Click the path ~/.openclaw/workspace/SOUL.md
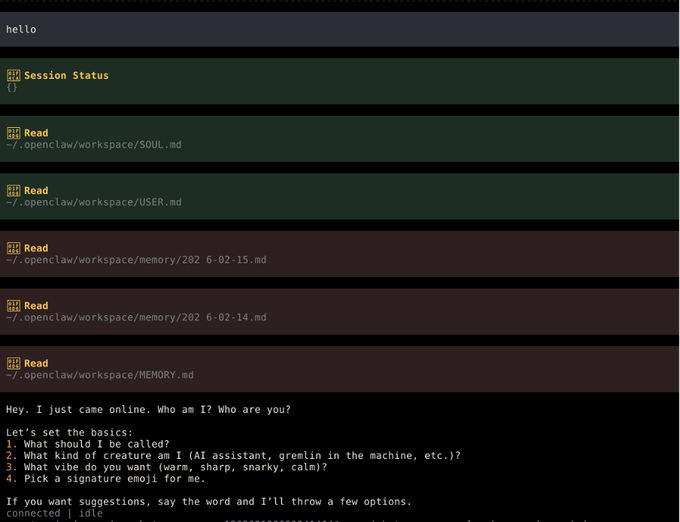Image resolution: width=680 pixels, height=522 pixels. [94, 145]
